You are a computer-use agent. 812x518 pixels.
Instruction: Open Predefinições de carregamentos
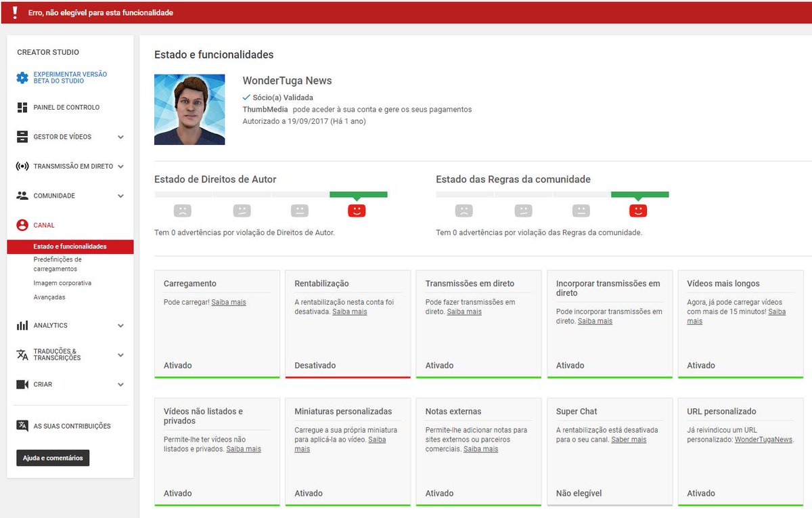point(58,264)
